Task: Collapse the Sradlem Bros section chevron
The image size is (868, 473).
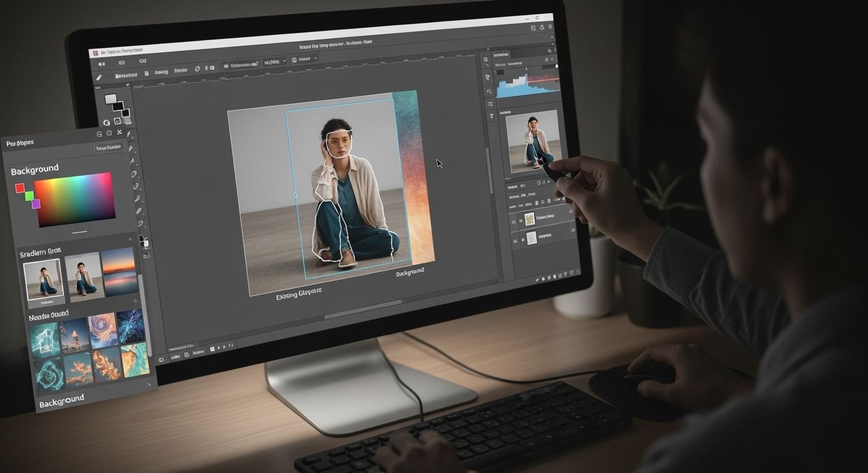Action: (x=129, y=239)
